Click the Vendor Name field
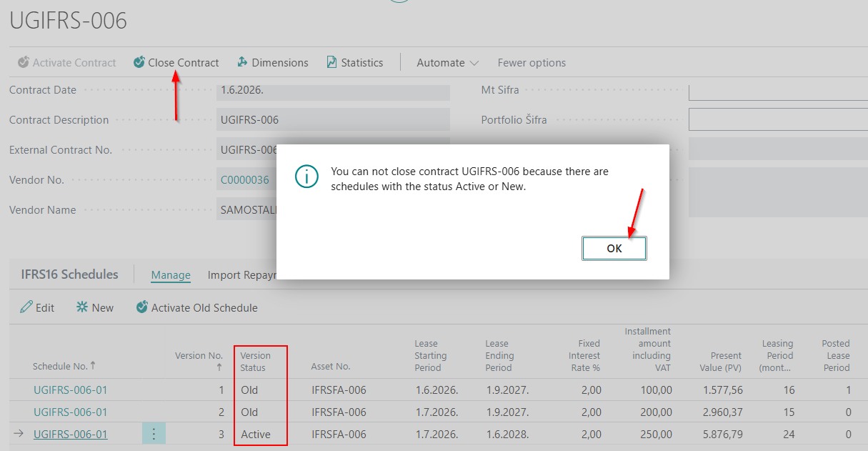Viewport: 868px width, 451px height. pos(246,210)
